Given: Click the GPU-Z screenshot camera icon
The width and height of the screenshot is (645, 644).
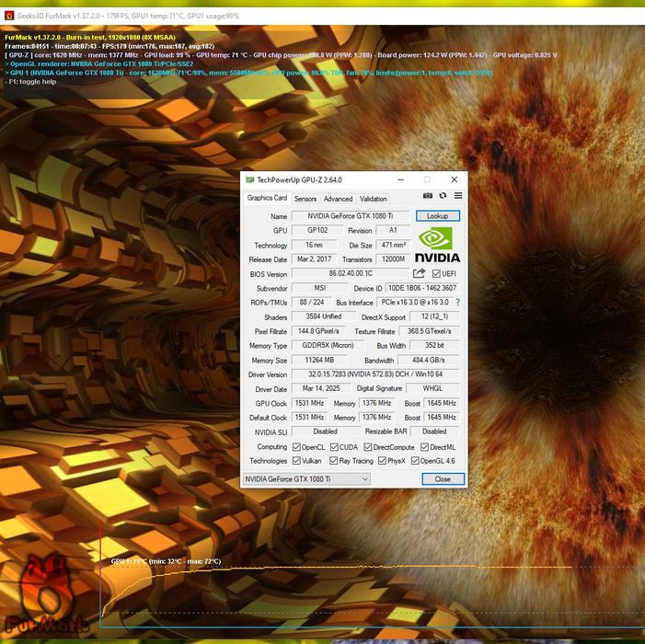Looking at the screenshot, I should pyautogui.click(x=428, y=196).
